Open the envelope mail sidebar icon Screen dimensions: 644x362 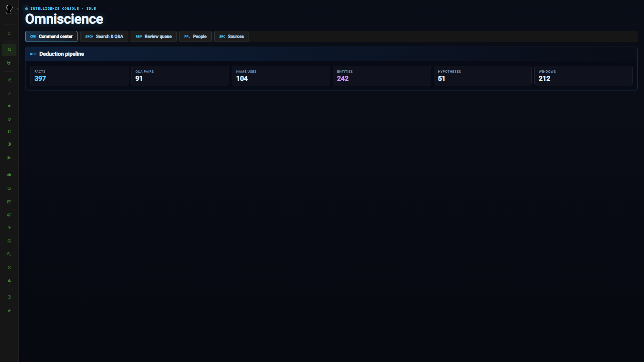coord(9,202)
